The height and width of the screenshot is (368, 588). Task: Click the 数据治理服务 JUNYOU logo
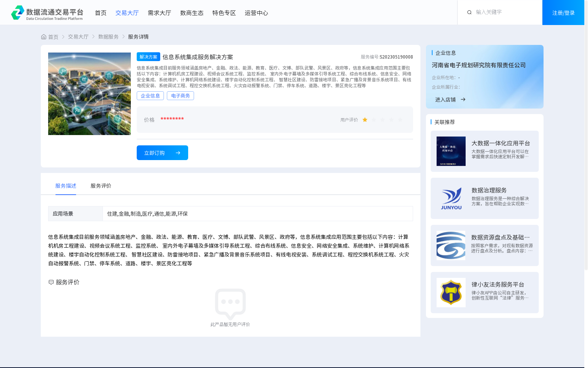451,198
